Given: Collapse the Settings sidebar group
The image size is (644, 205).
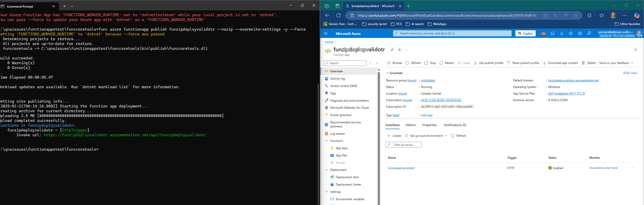Looking at the screenshot, I should pos(326,192).
